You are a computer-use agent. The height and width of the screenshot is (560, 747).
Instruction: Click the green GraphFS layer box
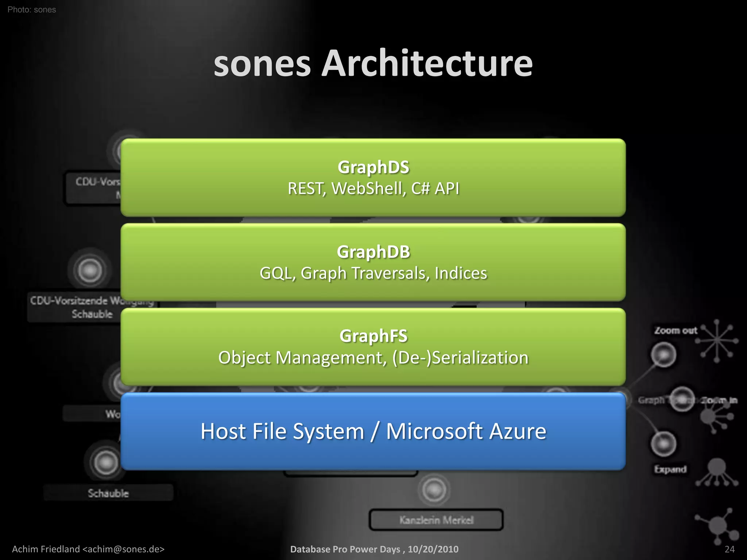point(373,347)
